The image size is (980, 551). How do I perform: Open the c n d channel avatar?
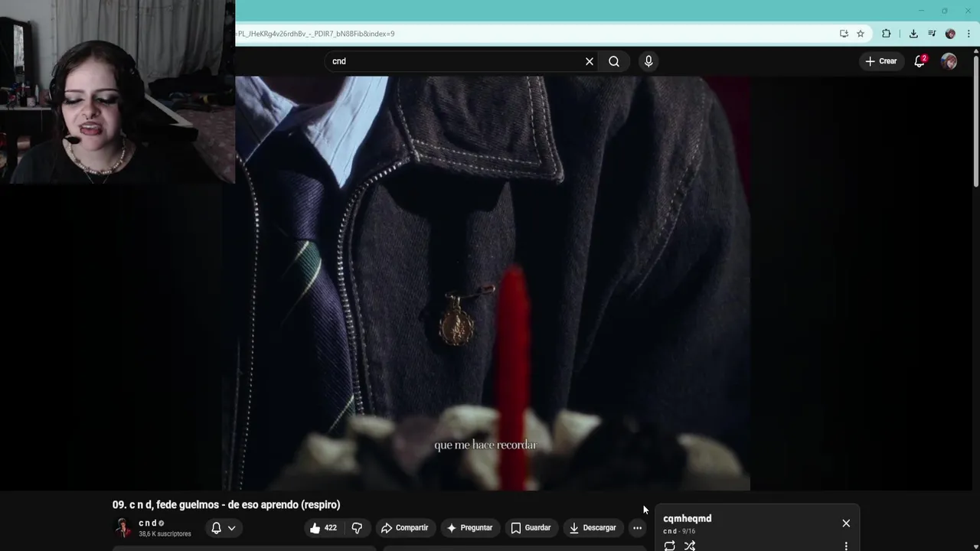122,527
